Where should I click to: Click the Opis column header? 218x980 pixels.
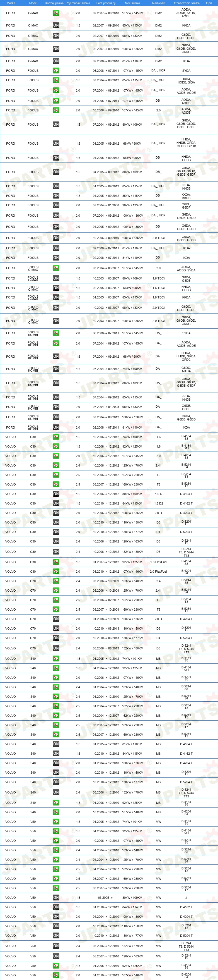click(x=209, y=3)
